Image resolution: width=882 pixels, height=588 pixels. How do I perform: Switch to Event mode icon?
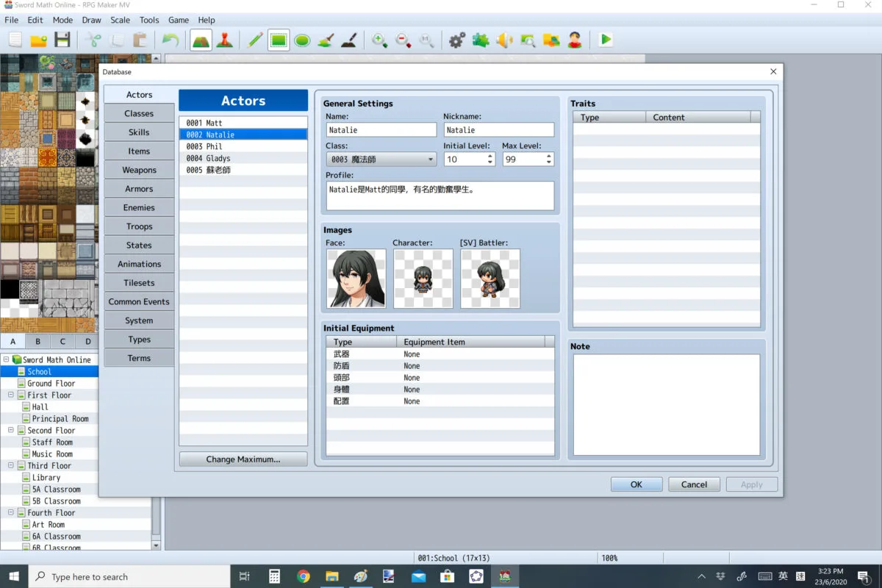[224, 40]
